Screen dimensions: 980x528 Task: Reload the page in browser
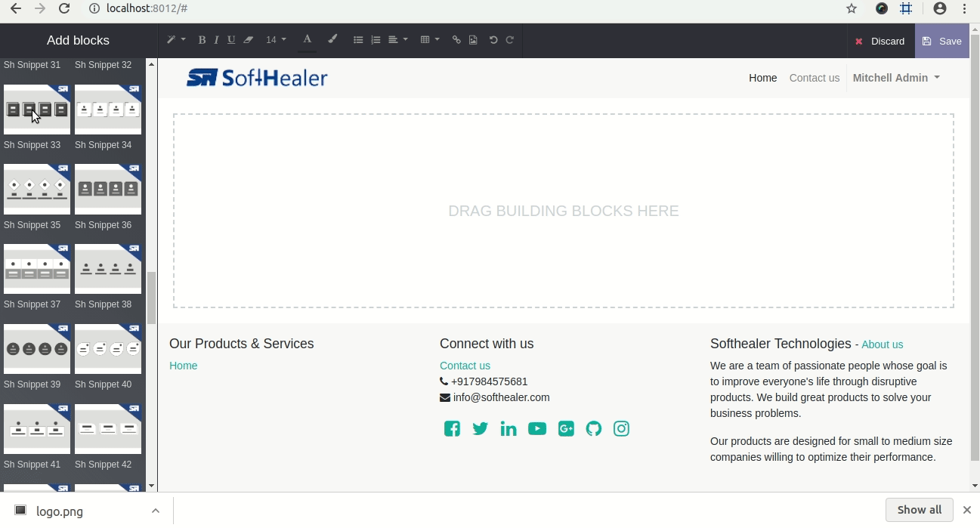click(x=64, y=8)
